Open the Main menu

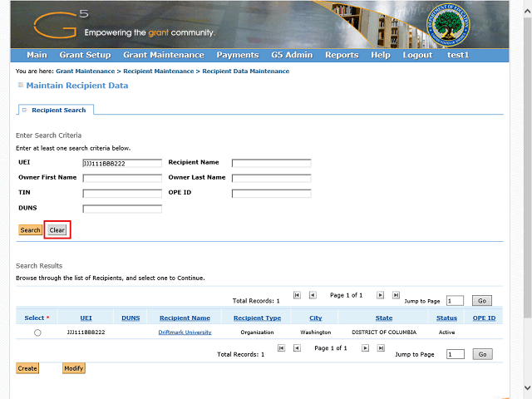tap(37, 55)
